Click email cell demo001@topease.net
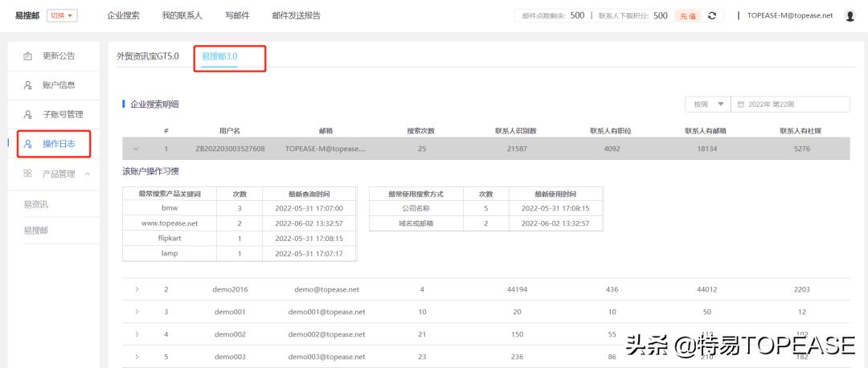Viewport: 868px width, 368px height. 326,312
